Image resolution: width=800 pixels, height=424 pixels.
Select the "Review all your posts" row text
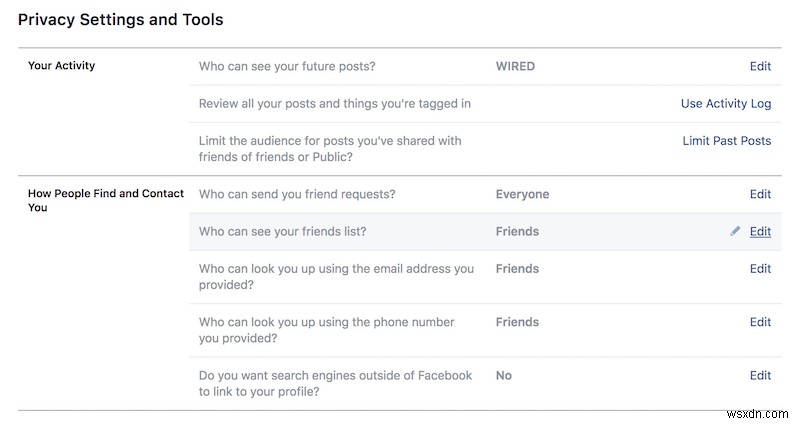(x=334, y=104)
